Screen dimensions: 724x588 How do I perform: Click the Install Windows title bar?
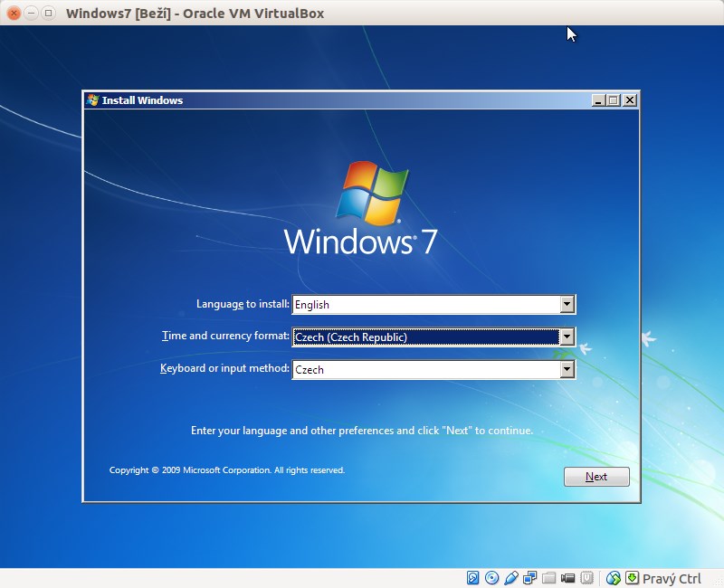coord(271,100)
